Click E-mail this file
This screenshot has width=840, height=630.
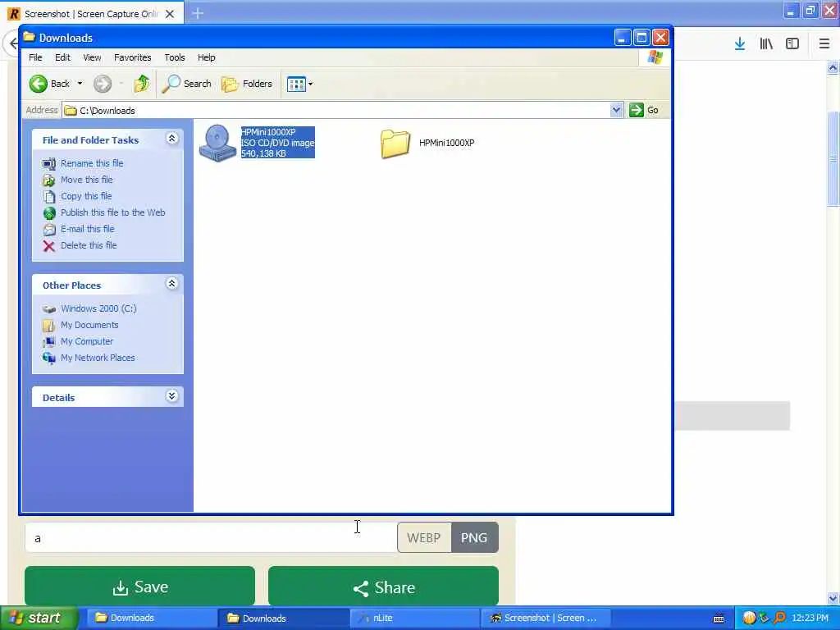click(x=87, y=229)
